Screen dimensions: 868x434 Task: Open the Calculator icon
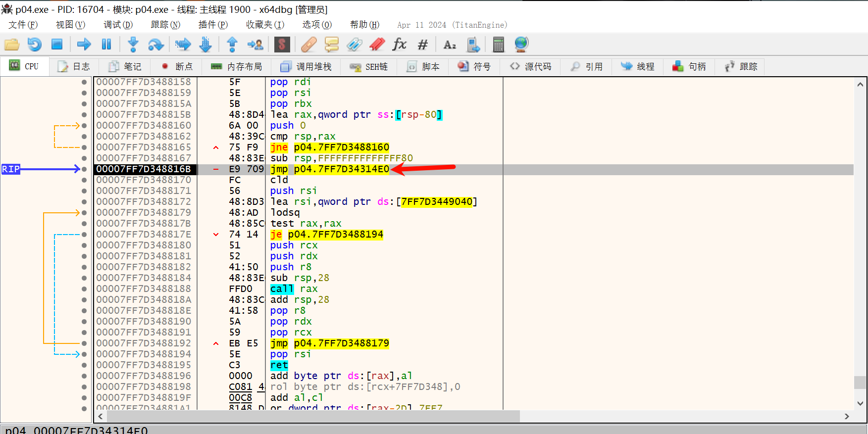click(499, 45)
